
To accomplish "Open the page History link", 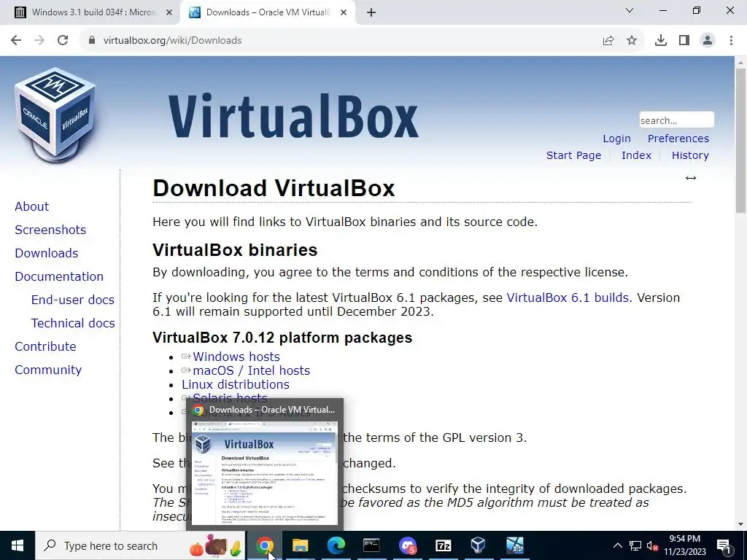I will pos(690,155).
